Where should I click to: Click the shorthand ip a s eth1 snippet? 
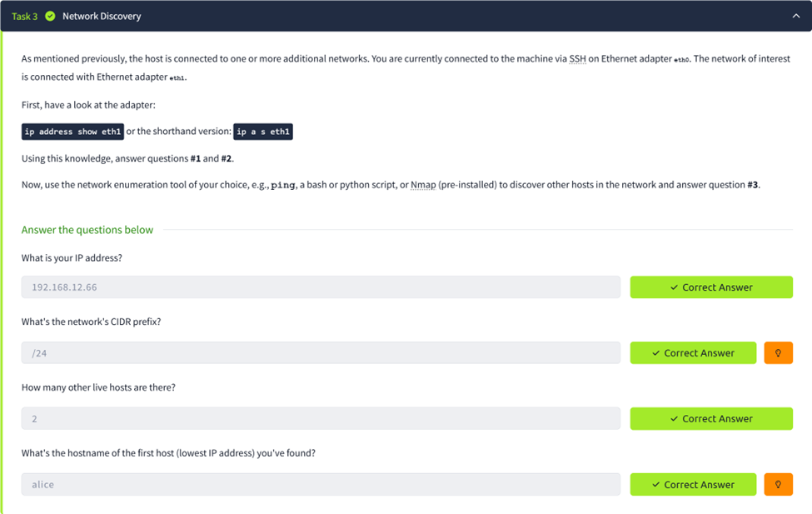263,131
